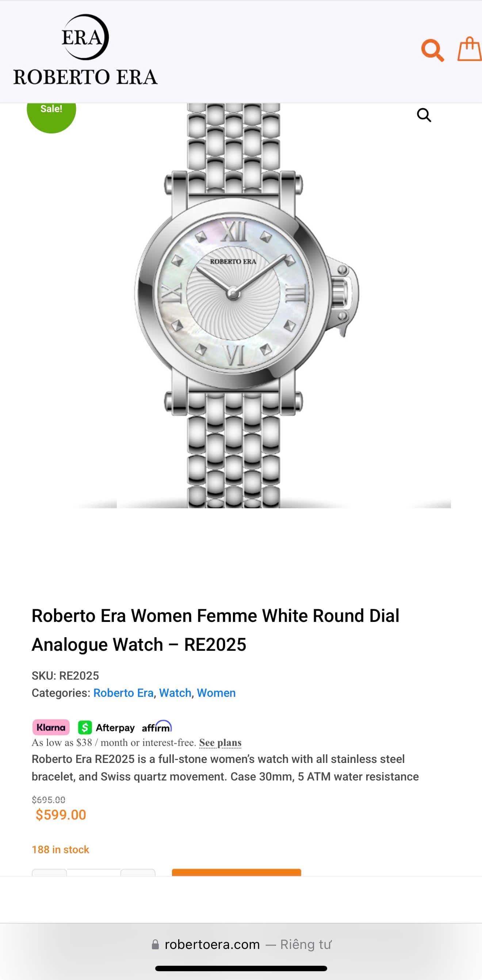
Task: Open the Watch category link
Action: (175, 693)
